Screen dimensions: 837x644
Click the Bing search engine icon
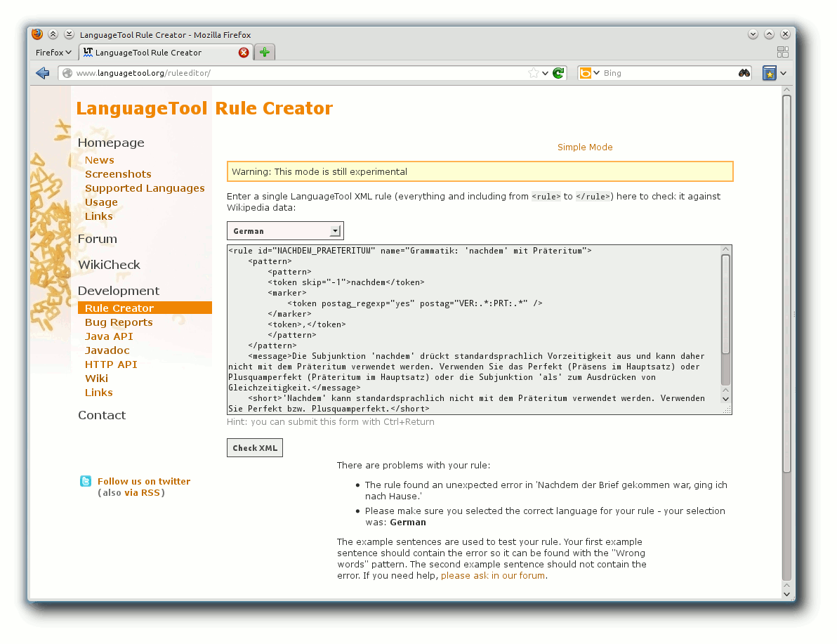pos(585,73)
